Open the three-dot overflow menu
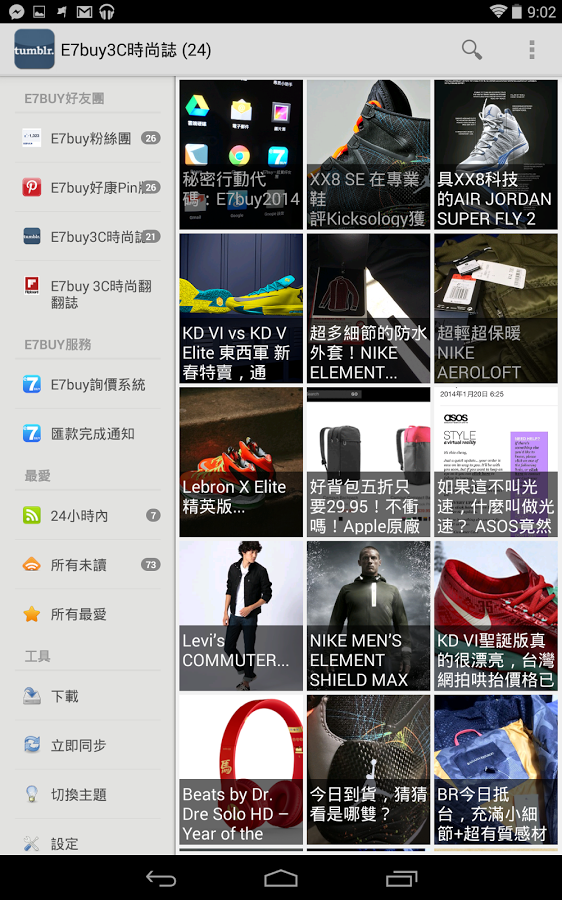 (532, 50)
